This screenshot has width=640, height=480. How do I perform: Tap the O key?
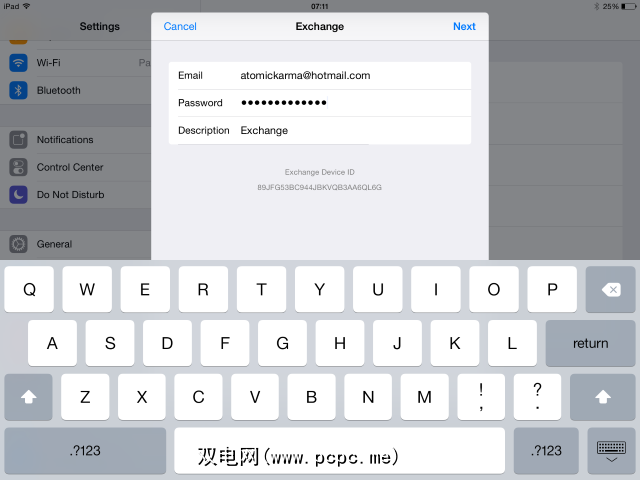[x=494, y=289]
